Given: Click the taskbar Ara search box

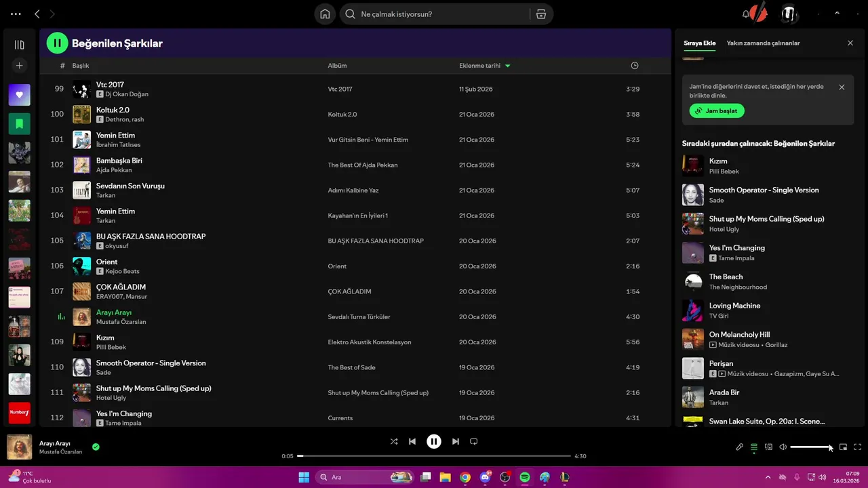Looking at the screenshot, I should pyautogui.click(x=366, y=477).
